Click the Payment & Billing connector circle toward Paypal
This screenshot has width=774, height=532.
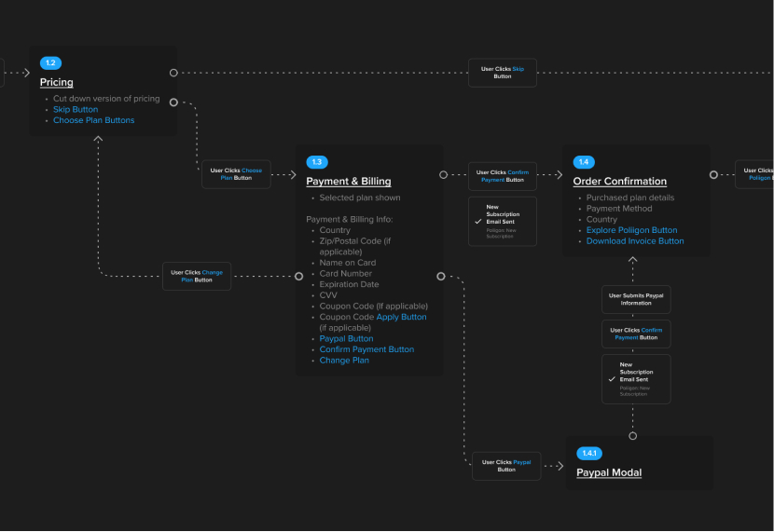click(441, 277)
